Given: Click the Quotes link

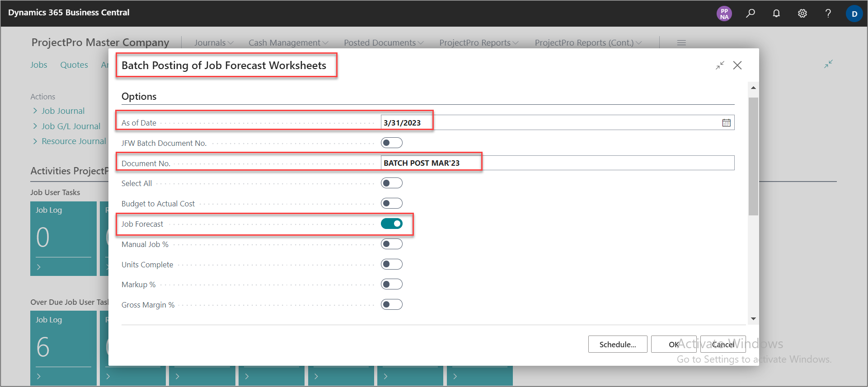Looking at the screenshot, I should pyautogui.click(x=74, y=65).
